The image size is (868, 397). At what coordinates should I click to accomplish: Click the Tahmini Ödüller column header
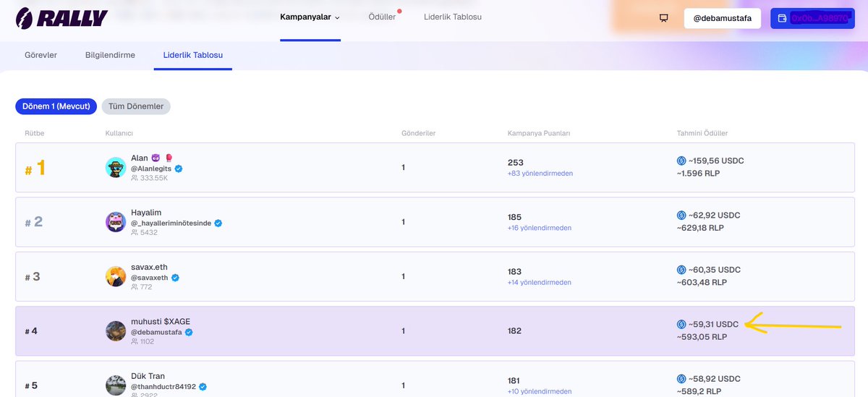click(702, 134)
